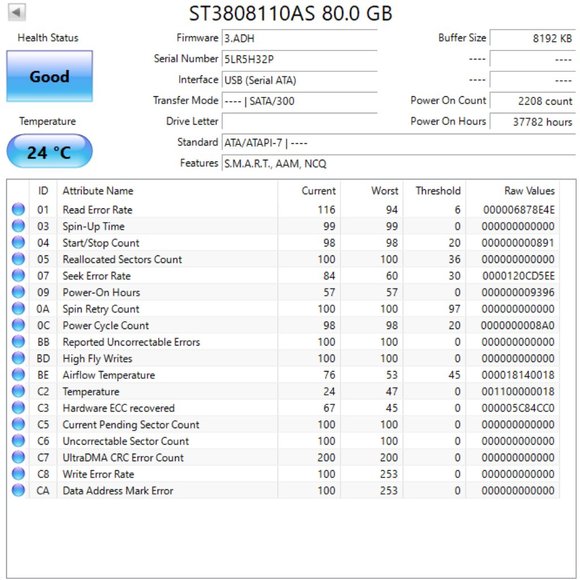This screenshot has height=580, width=580.
Task: Select the status icon for Write Error Rate
Action: tap(18, 474)
